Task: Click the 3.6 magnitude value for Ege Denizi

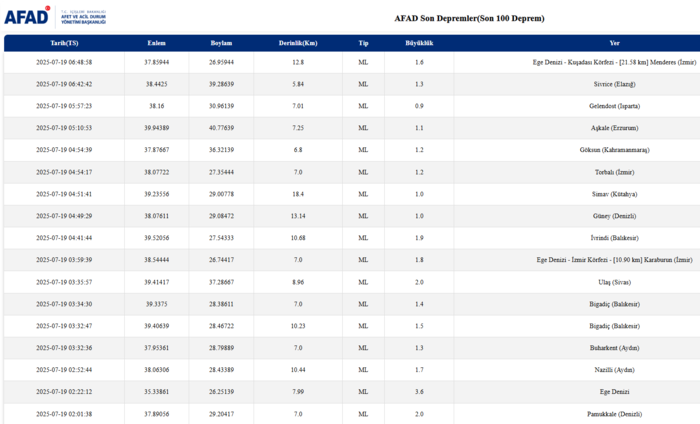Action: [419, 391]
